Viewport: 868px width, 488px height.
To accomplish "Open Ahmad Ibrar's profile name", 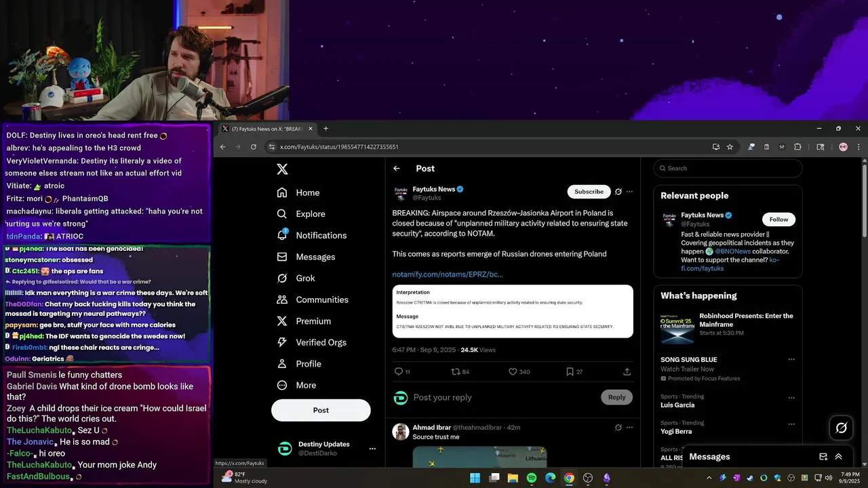I will [x=431, y=428].
